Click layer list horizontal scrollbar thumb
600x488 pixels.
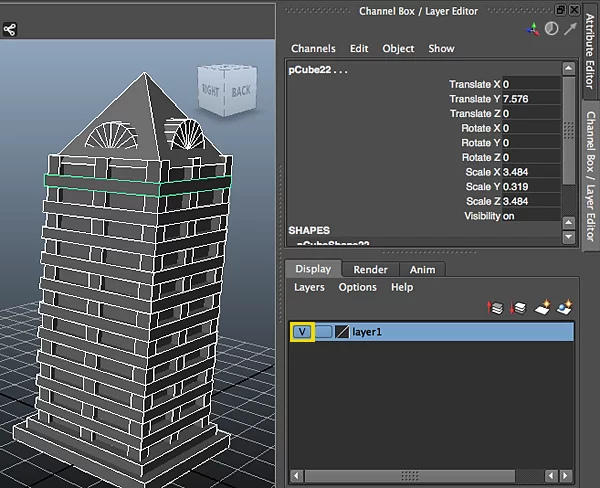click(409, 476)
